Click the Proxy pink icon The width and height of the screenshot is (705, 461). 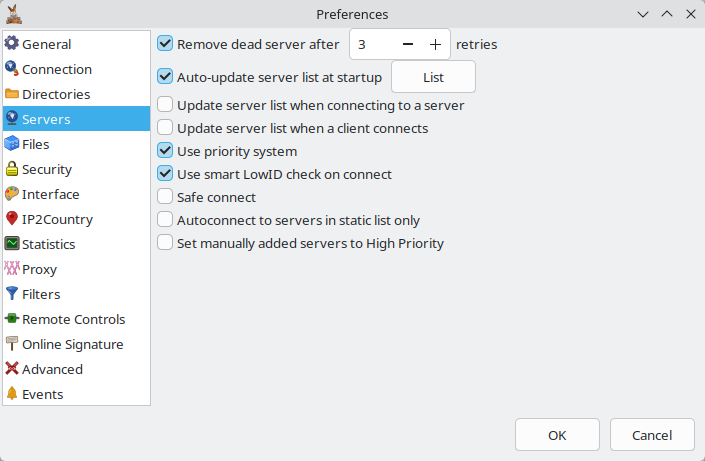click(x=12, y=269)
